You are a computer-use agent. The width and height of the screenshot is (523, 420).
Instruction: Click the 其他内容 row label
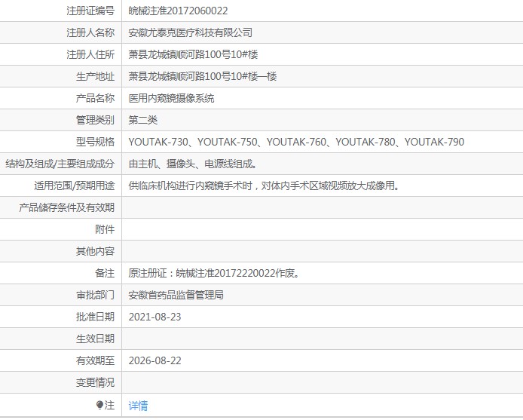(x=95, y=251)
